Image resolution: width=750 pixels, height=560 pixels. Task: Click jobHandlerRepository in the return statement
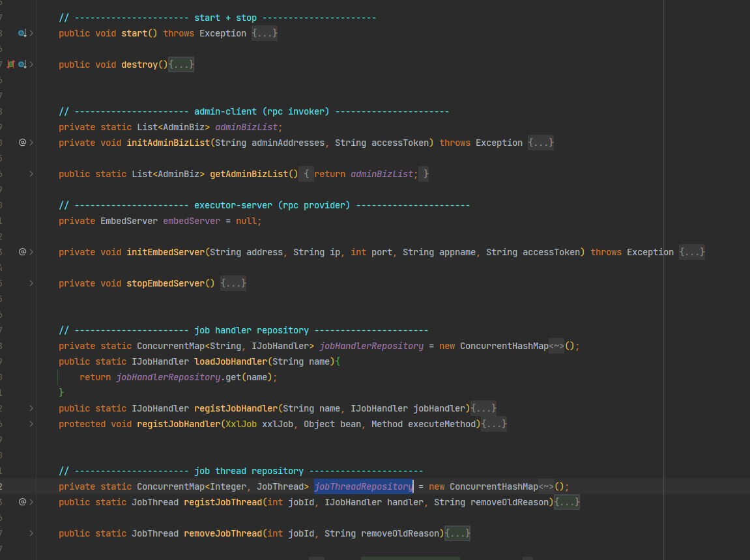click(x=168, y=377)
